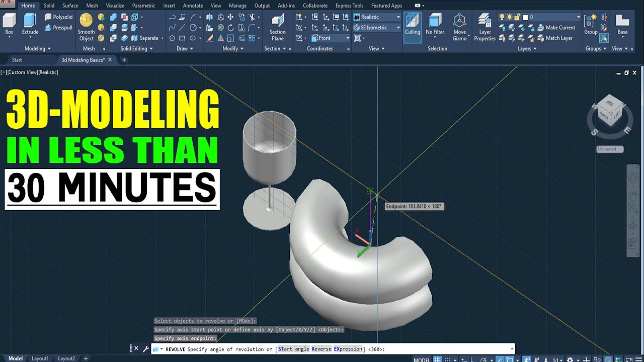Expand the Modify panel
The height and width of the screenshot is (362, 644).
pyautogui.click(x=232, y=49)
